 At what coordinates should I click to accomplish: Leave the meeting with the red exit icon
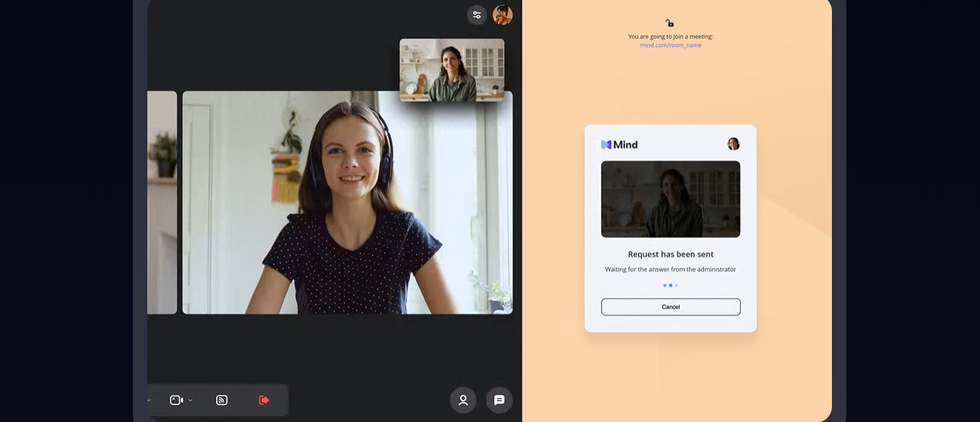[264, 400]
